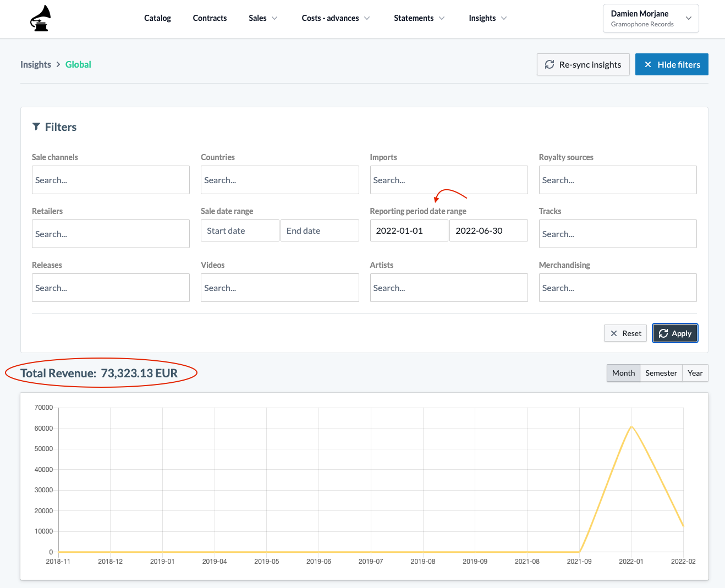725x588 pixels.
Task: Open the Damien Morjane account dropdown
Action: coord(651,19)
